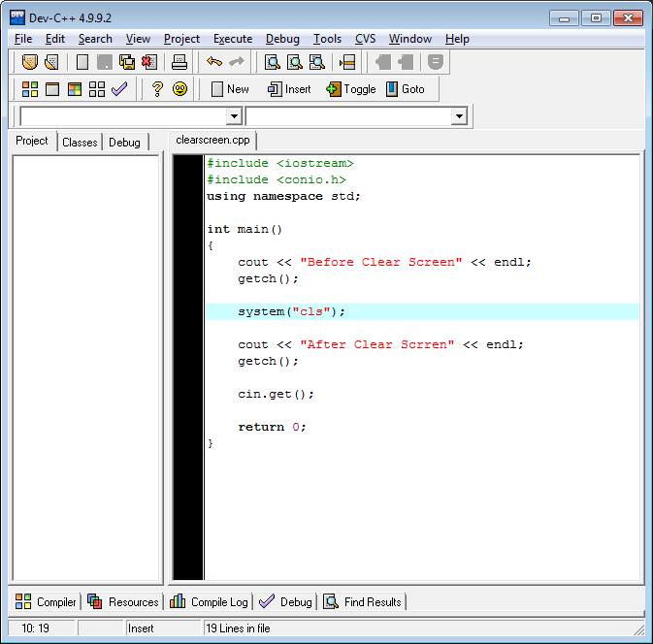Switch to the Project side tab
The height and width of the screenshot is (644, 653).
[32, 141]
